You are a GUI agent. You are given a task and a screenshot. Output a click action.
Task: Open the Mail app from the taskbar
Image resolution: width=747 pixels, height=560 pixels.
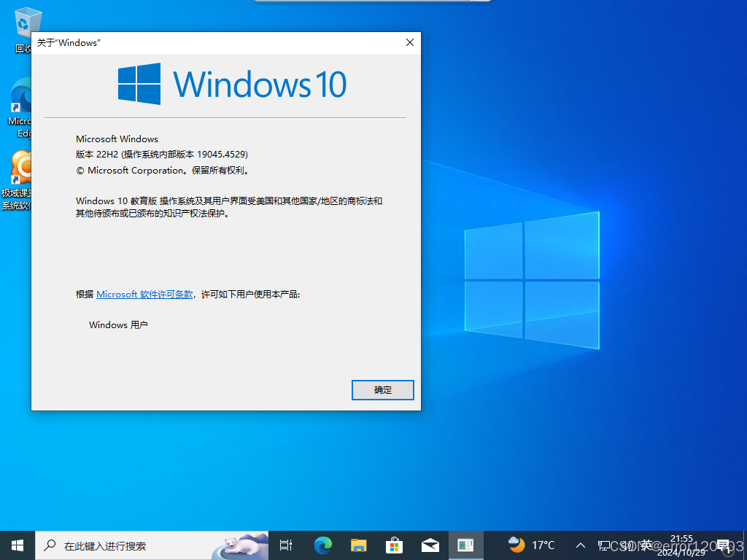pyautogui.click(x=430, y=545)
